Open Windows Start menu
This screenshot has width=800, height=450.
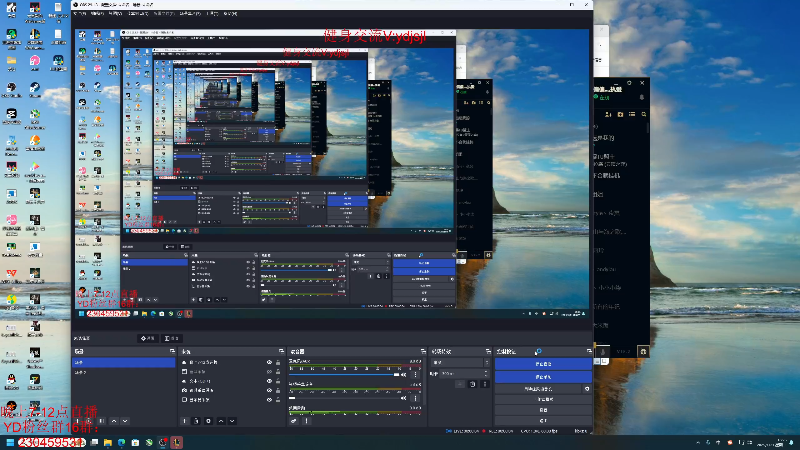click(x=10, y=442)
